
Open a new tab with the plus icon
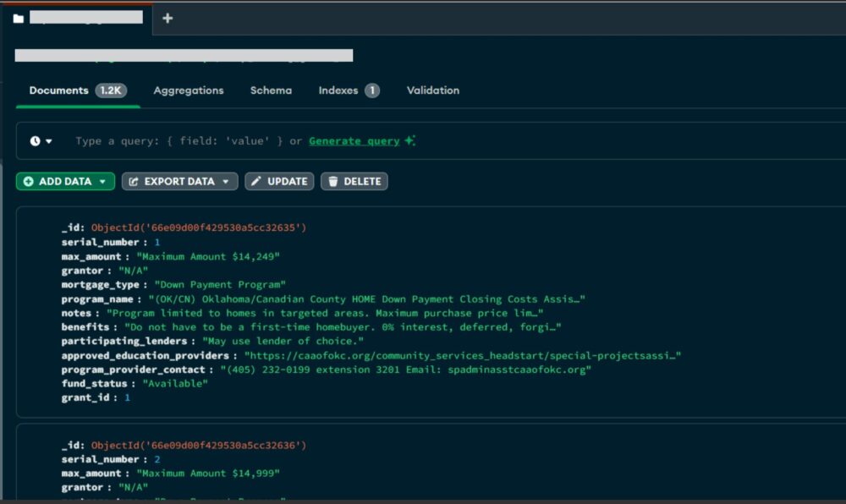[x=168, y=18]
